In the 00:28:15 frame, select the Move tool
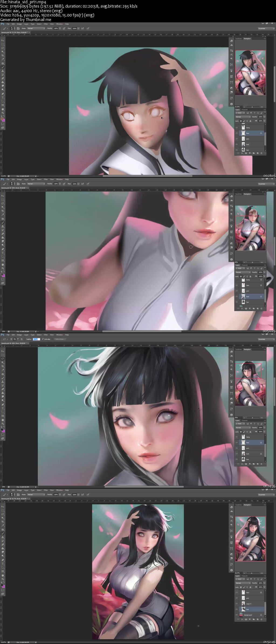 (x=3, y=40)
